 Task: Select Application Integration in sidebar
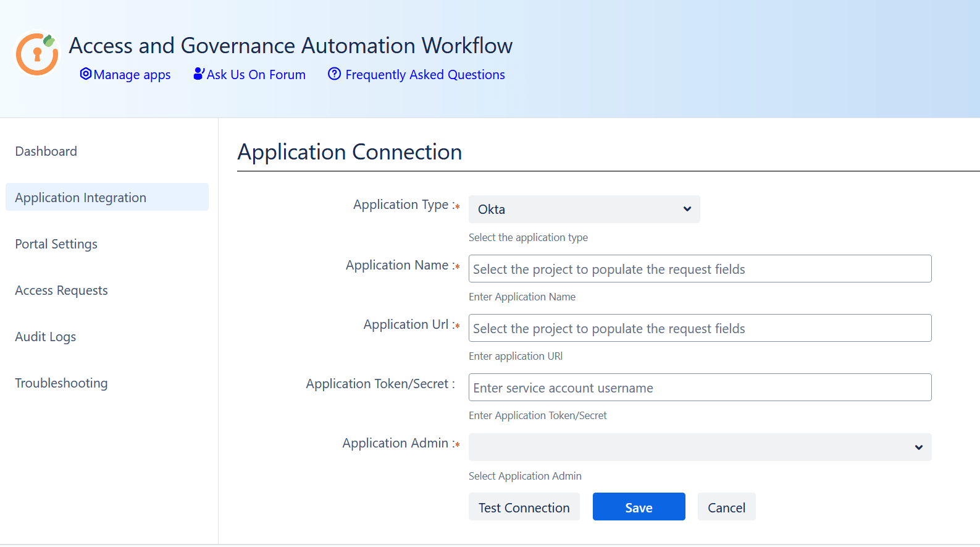pyautogui.click(x=107, y=197)
